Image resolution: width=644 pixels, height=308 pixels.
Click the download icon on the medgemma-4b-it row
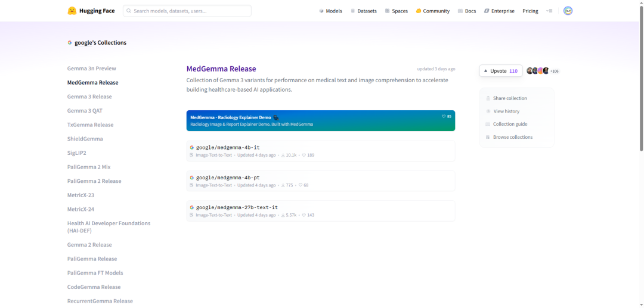283,155
